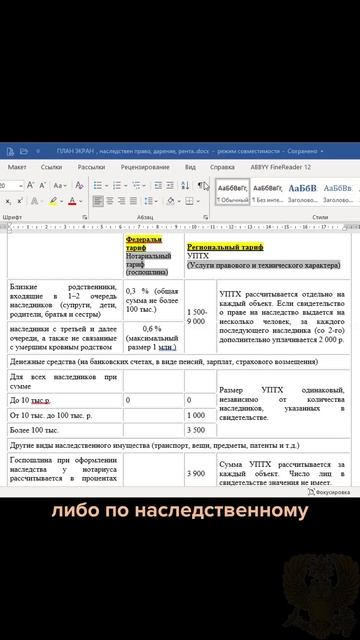Viewport: 360px width, 640px height.
Task: Open the Change Case (Aa) menu
Action: point(60,186)
